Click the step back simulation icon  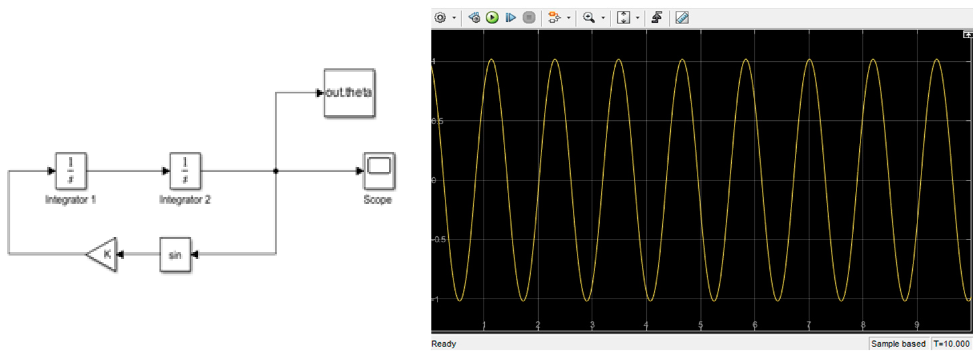pyautogui.click(x=474, y=18)
